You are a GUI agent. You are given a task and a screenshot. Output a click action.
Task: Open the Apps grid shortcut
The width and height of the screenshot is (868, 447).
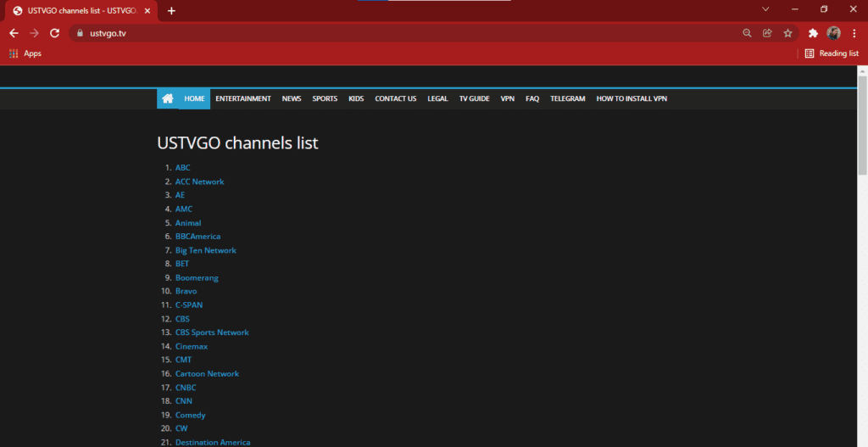click(x=25, y=53)
